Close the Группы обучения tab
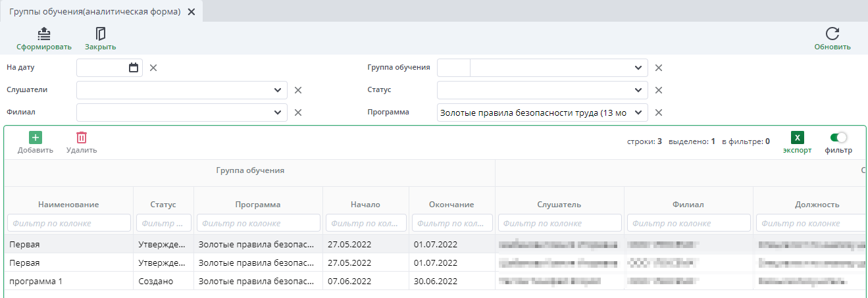 coord(191,12)
